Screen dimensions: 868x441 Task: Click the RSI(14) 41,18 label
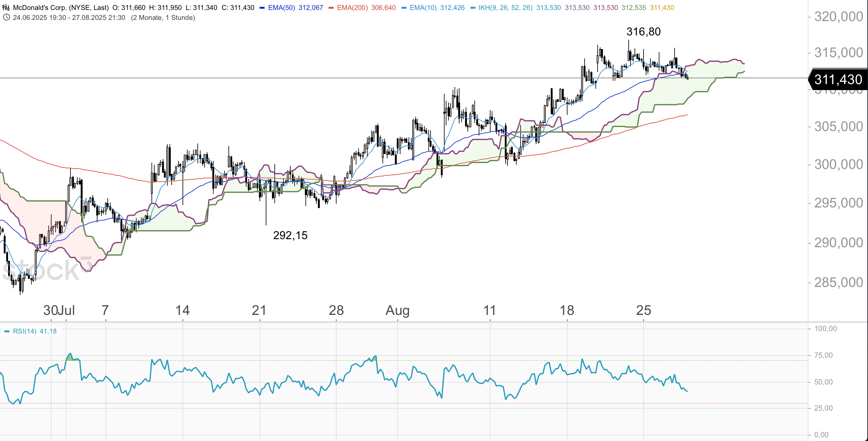click(35, 331)
